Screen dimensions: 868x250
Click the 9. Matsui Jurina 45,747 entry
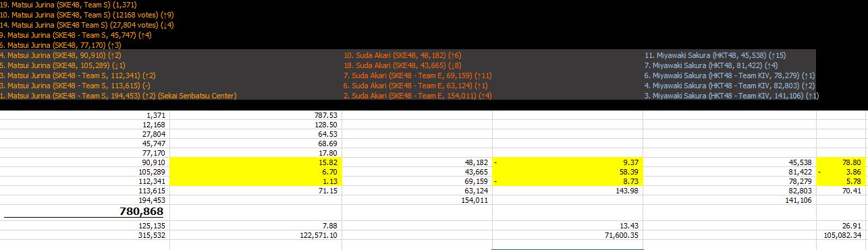(76, 35)
